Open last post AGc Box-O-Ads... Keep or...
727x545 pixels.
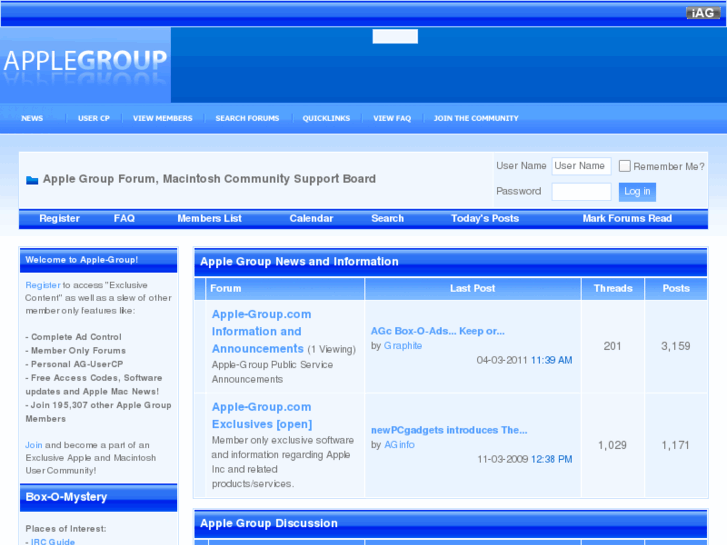pyautogui.click(x=438, y=331)
